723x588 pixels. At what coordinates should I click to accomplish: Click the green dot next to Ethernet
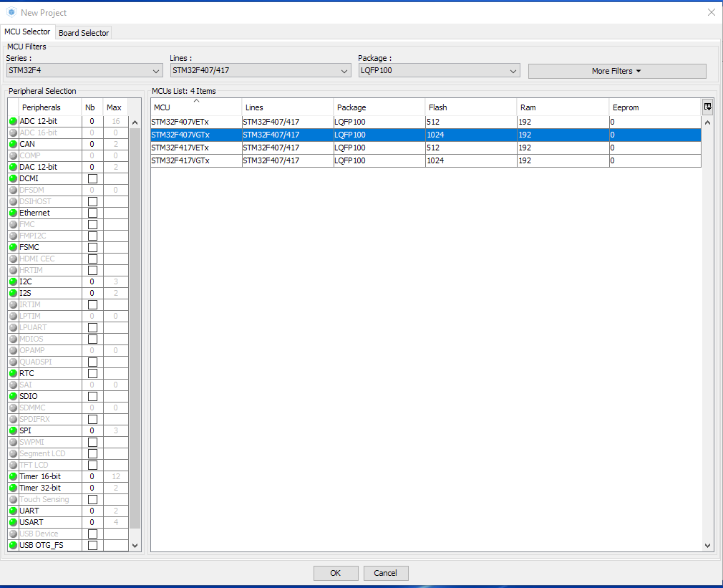(x=14, y=213)
